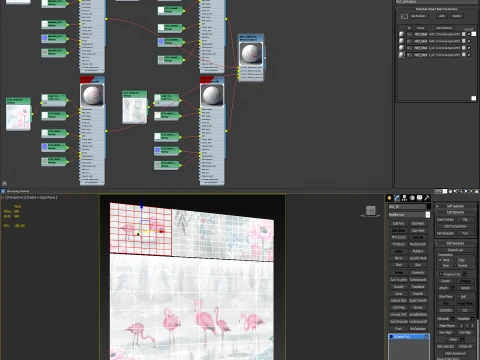
Task: Toggle the Split checkbox beside Slice Plane
Action: [x=458, y=296]
